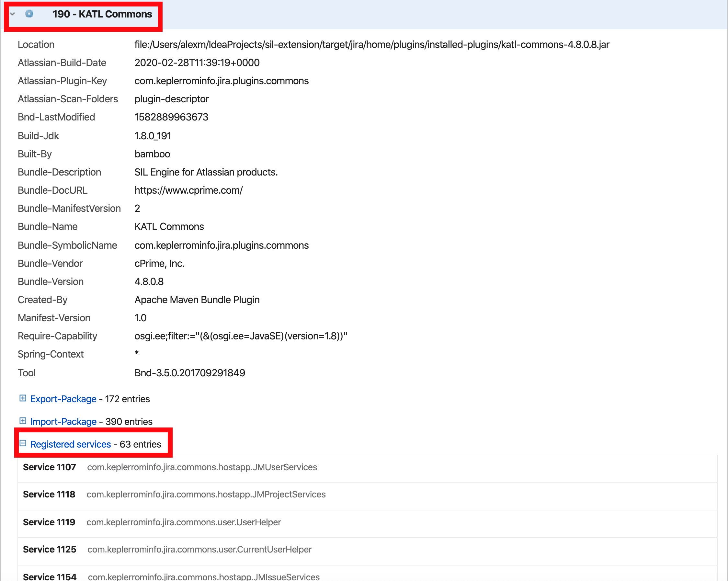The height and width of the screenshot is (581, 728).
Task: Open the Export-Package link
Action: [63, 399]
